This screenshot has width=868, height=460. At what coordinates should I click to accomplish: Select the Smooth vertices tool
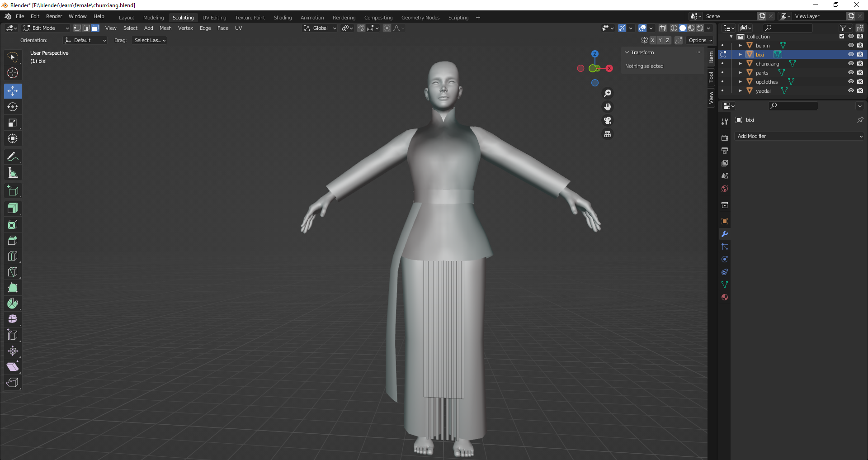pos(13,319)
